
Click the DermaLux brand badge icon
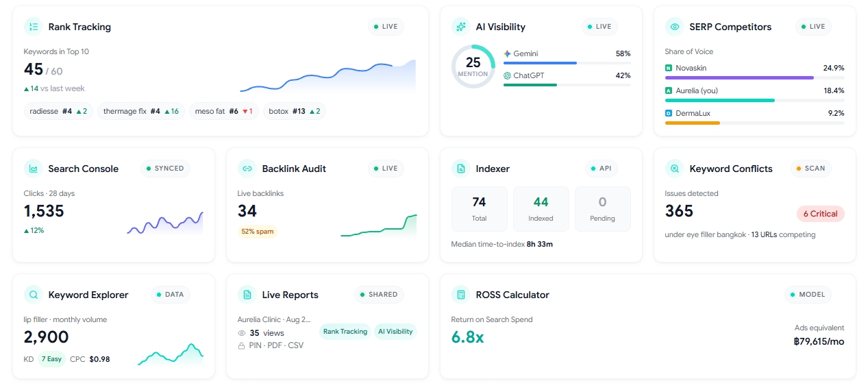pyautogui.click(x=669, y=113)
